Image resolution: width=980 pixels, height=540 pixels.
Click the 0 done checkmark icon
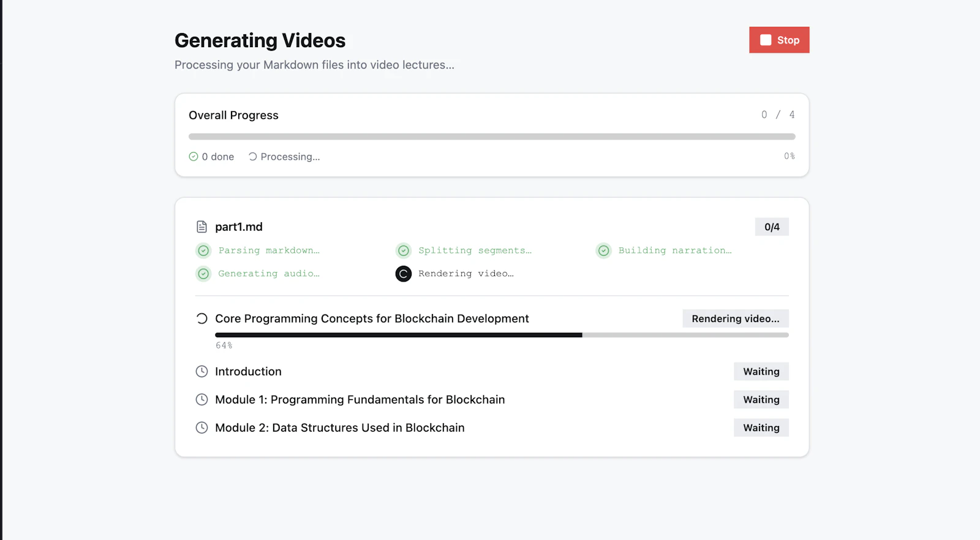click(194, 157)
